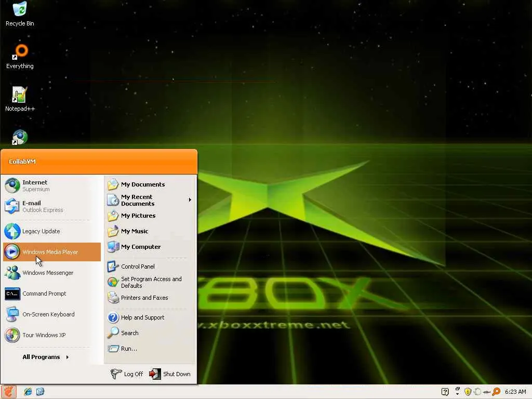Click the Set Program Access icon
532x399 pixels.
[113, 282]
